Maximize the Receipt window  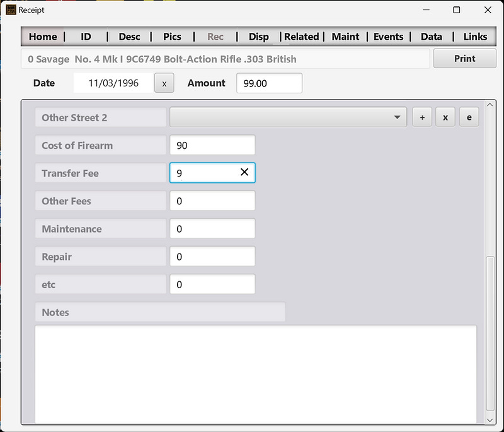pyautogui.click(x=456, y=10)
